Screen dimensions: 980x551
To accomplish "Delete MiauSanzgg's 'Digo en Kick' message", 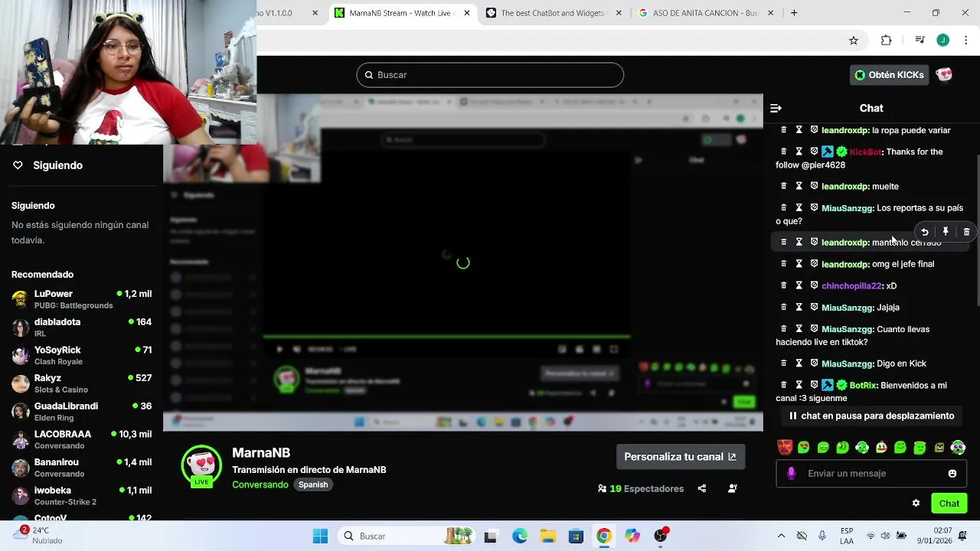I will (x=783, y=364).
